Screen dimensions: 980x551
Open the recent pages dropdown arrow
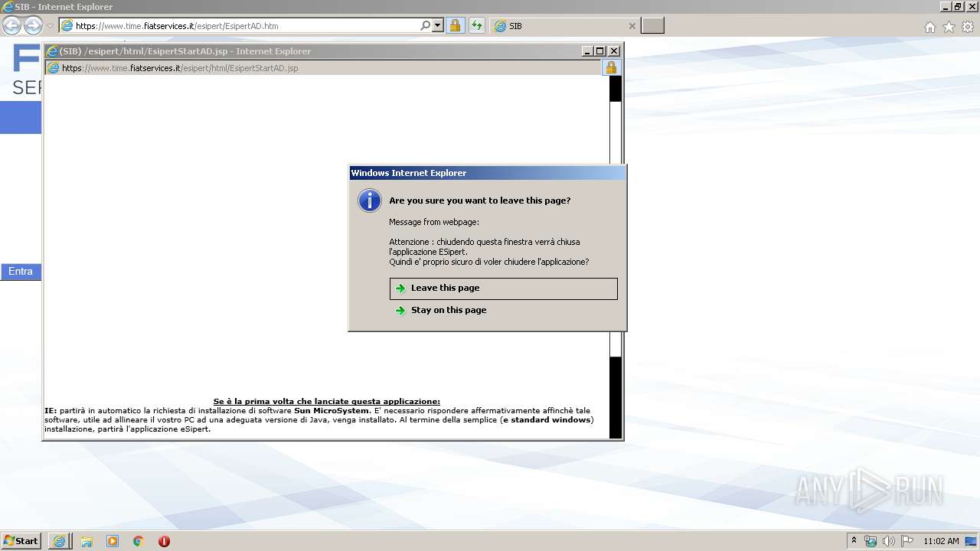(50, 26)
